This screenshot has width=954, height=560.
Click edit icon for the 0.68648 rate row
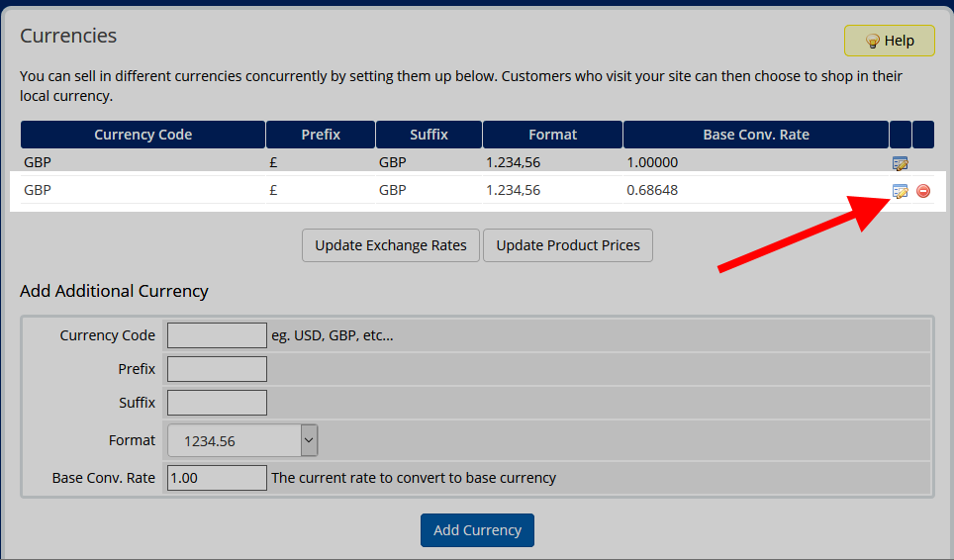(x=900, y=191)
